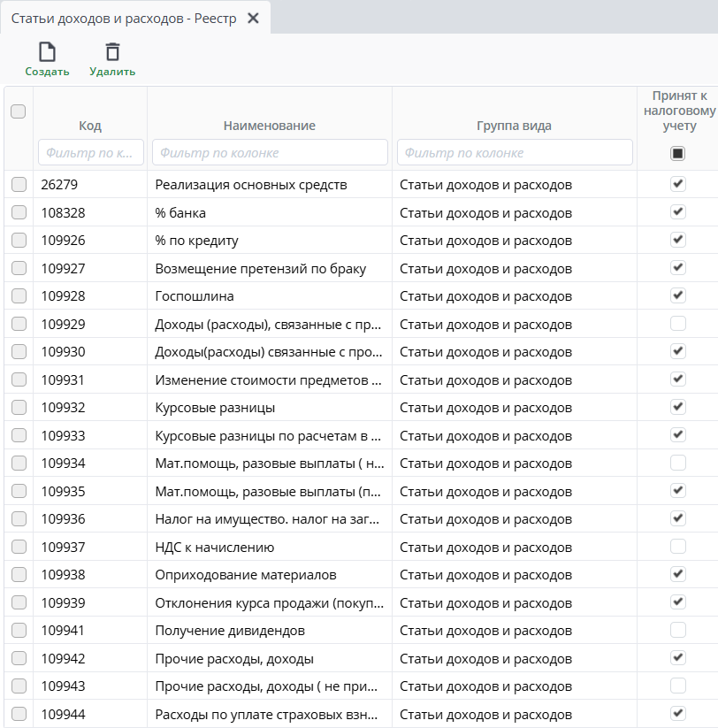Sort by the Код column header

point(90,126)
